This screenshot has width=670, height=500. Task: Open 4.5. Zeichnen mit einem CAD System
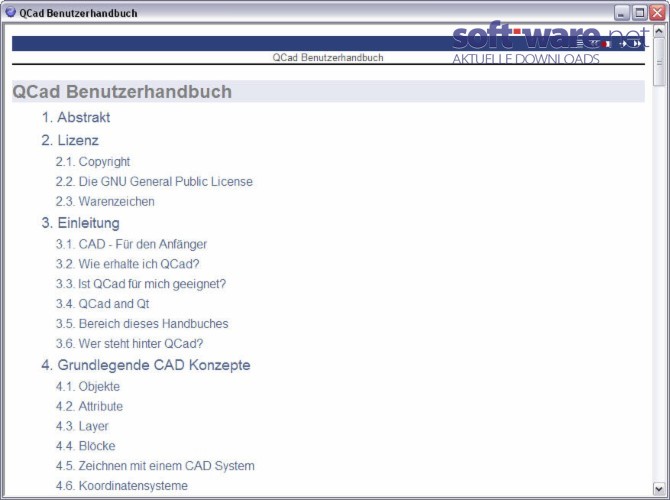(155, 466)
